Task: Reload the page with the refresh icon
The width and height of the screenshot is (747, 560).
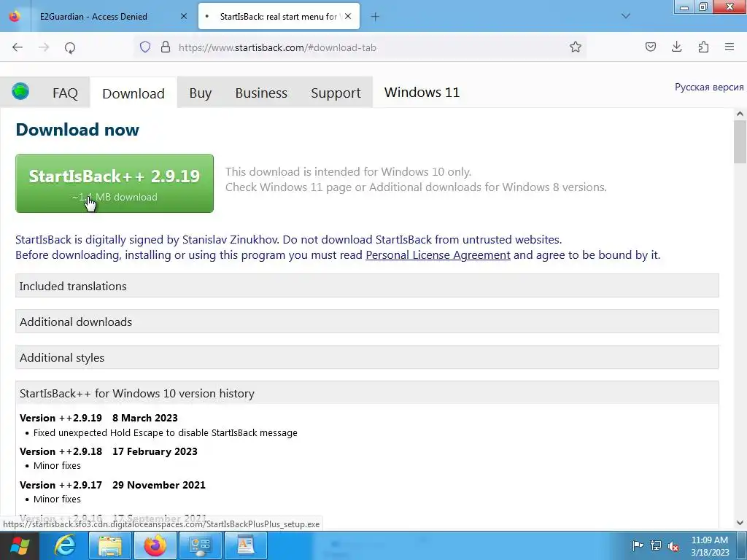Action: [x=70, y=47]
